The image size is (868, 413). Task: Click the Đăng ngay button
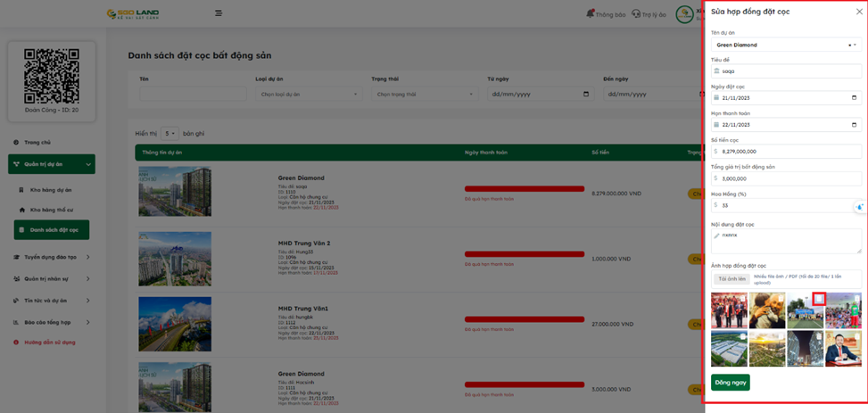click(730, 383)
